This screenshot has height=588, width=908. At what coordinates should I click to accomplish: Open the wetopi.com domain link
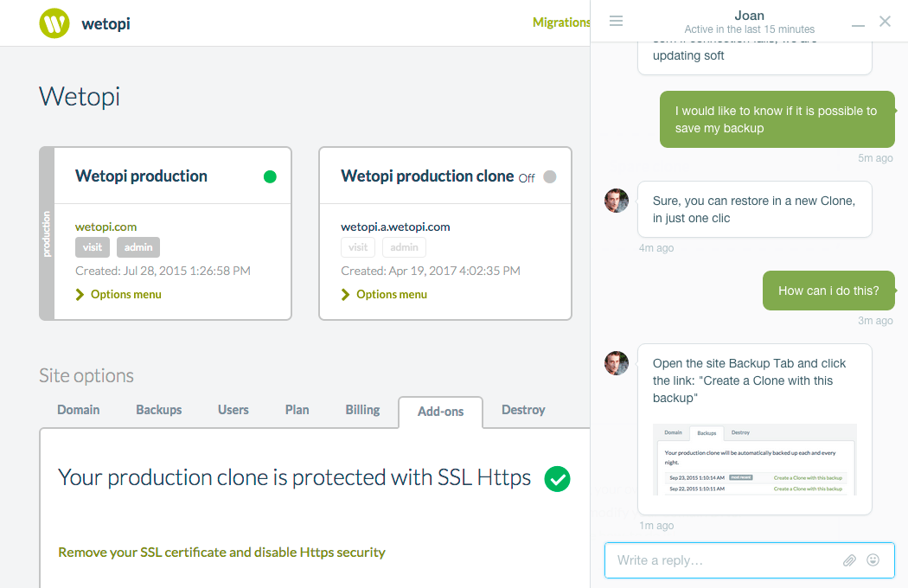[106, 227]
